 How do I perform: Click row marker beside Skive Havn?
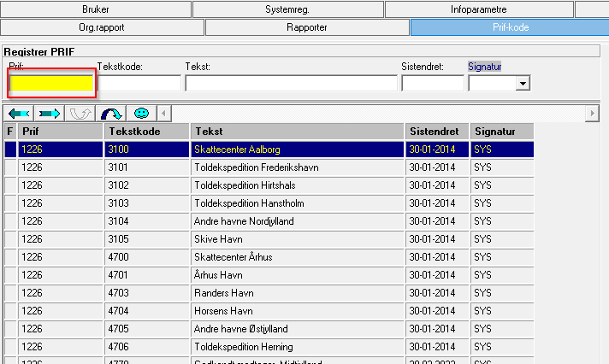[x=10, y=239]
